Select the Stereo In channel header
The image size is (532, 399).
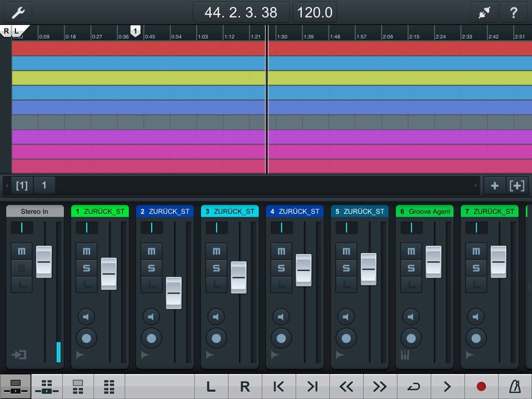point(35,211)
